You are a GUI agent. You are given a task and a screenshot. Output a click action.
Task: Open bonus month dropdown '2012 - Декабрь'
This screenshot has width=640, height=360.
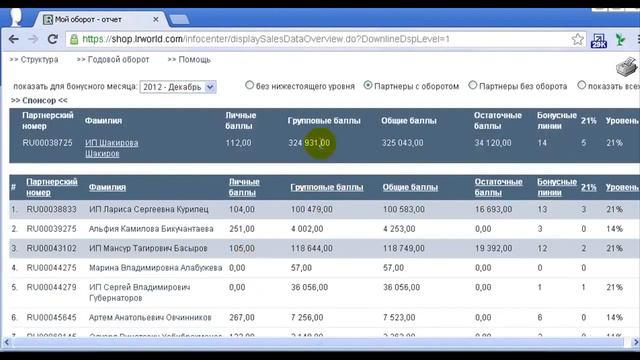pyautogui.click(x=178, y=87)
